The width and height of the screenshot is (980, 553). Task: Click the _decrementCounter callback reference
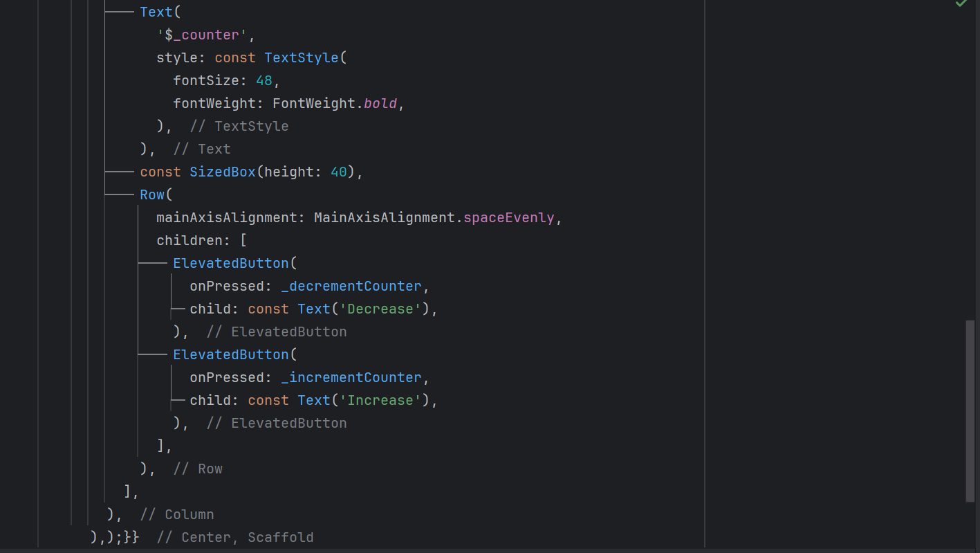click(351, 286)
